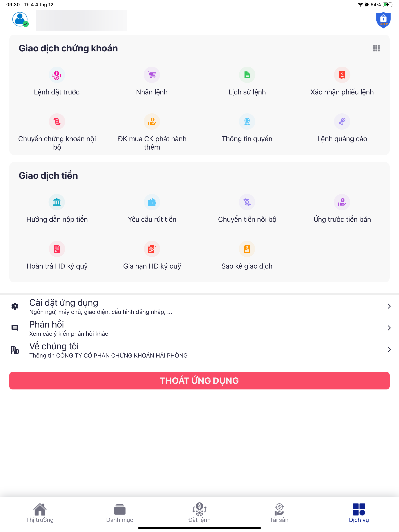Go to the Đặt lệnh tab
The height and width of the screenshot is (532, 399).
tap(199, 513)
